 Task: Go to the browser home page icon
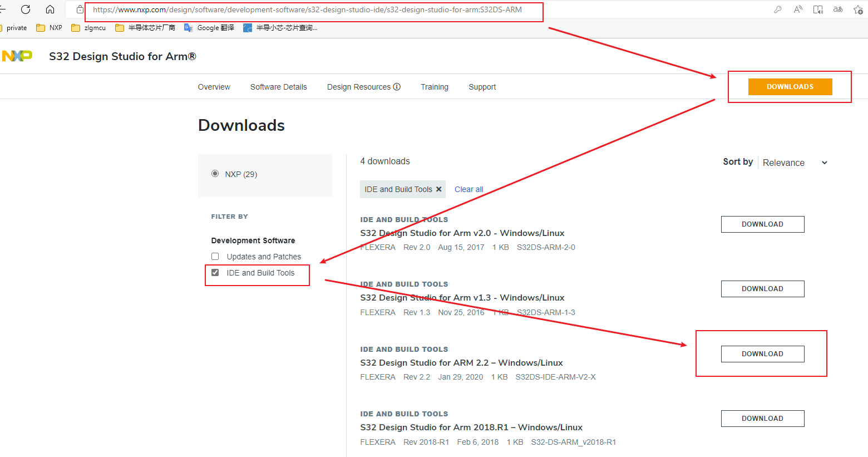tap(50, 9)
